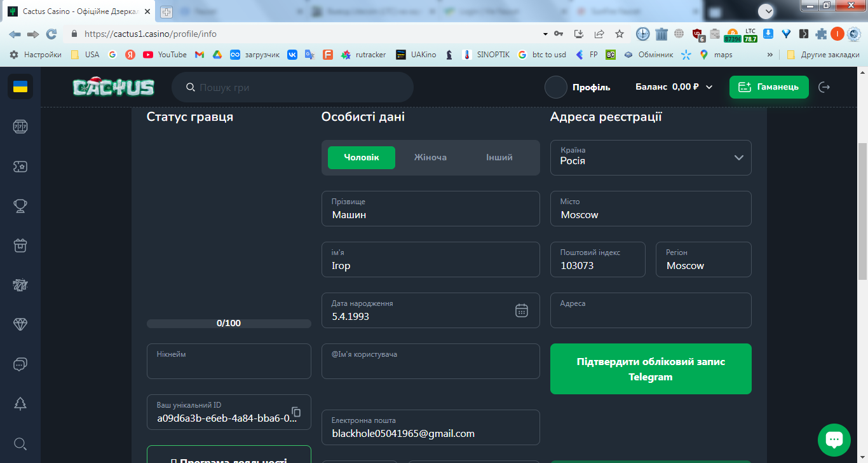Open the Bitcoin price extension icon

pos(732,34)
